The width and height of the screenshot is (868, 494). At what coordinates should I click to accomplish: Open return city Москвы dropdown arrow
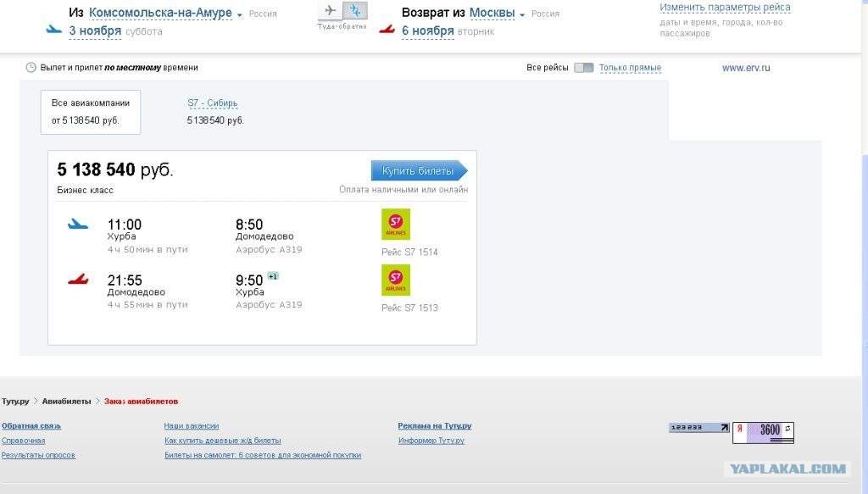tap(522, 15)
